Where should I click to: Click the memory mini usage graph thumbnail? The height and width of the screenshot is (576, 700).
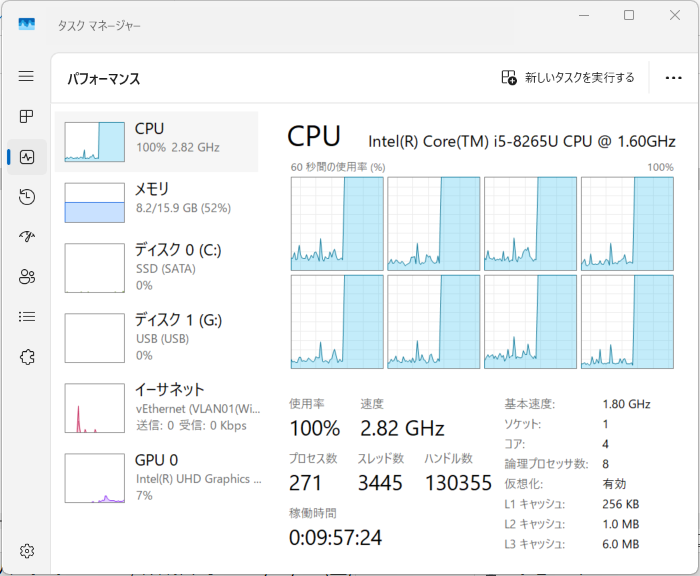tap(95, 202)
